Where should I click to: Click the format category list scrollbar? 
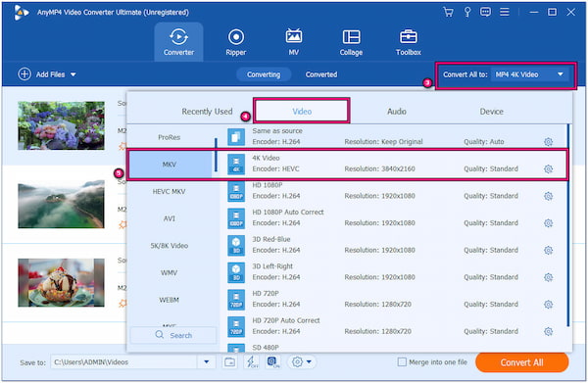[216, 155]
